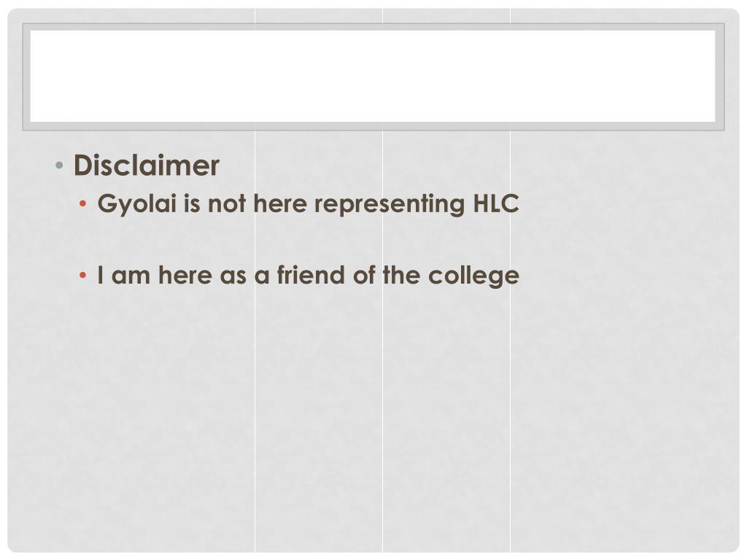Image resolution: width=747 pixels, height=560 pixels.
Task: Select the 'Gyolai is not here' line
Action: 309,204
